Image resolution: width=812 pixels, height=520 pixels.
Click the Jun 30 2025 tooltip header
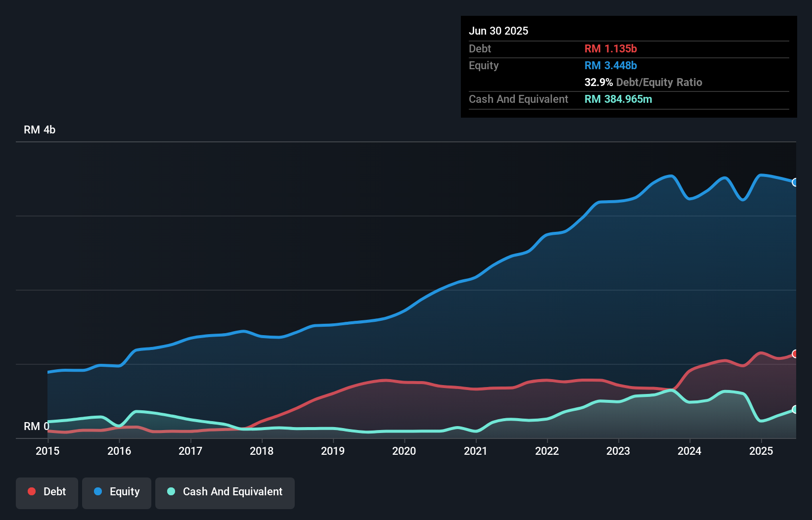(x=498, y=31)
